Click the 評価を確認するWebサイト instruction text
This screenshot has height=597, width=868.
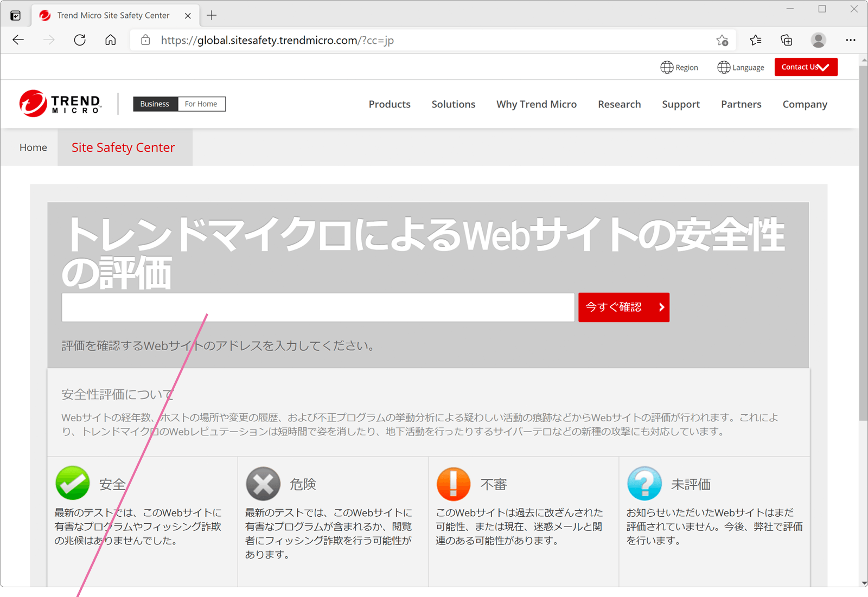[218, 346]
